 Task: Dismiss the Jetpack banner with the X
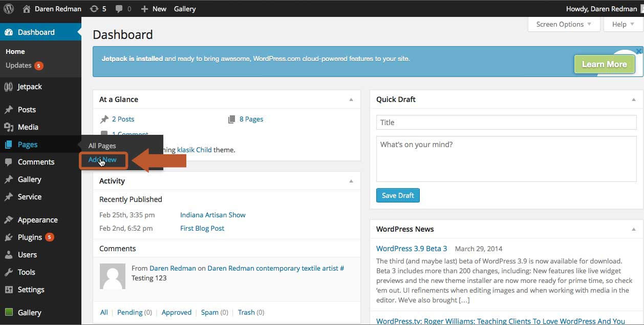[x=639, y=51]
